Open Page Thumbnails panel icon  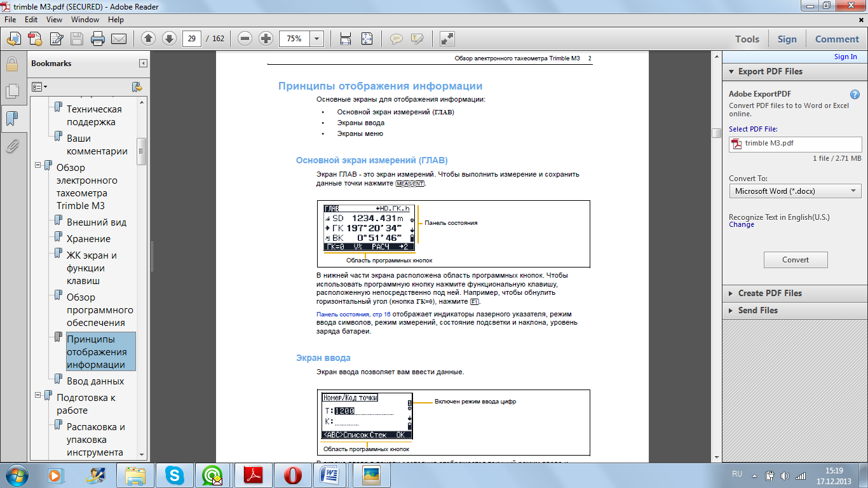(11, 91)
